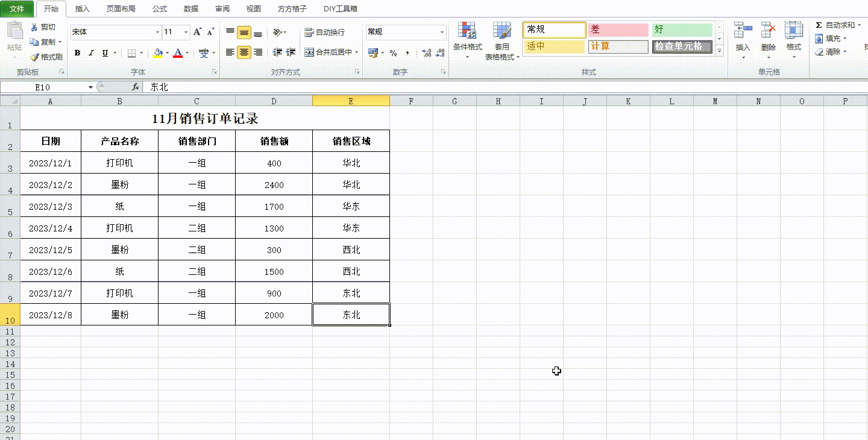This screenshot has width=868, height=440.
Task: Apply Percent style (%)
Action: coord(393,53)
